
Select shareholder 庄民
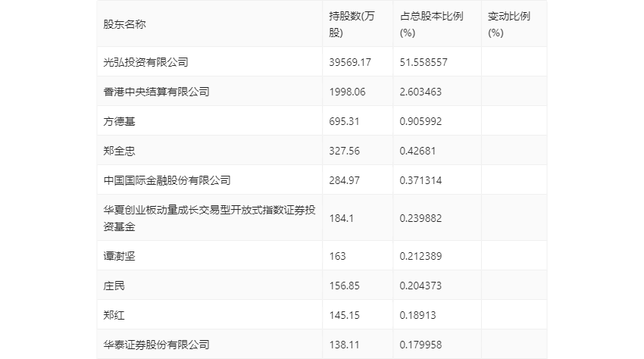[x=114, y=286]
